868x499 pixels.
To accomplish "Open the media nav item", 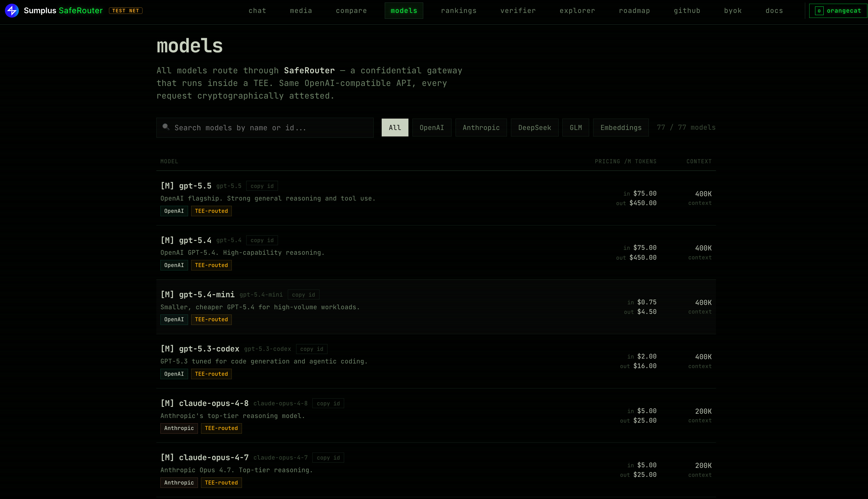I will pos(301,10).
